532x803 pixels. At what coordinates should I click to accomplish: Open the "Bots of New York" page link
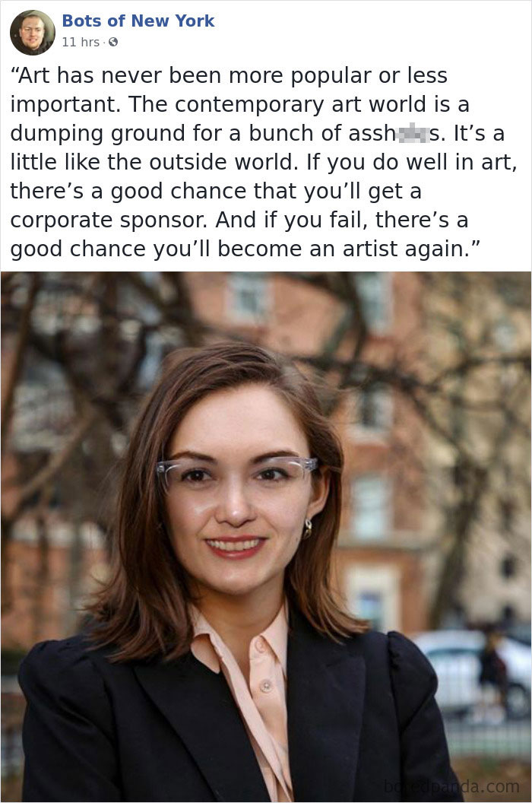[x=138, y=21]
